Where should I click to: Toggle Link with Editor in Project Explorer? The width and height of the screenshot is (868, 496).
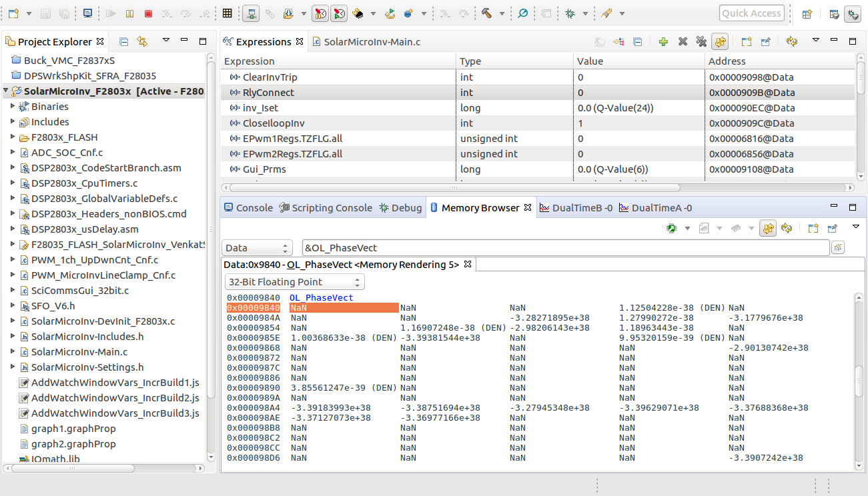(x=142, y=41)
